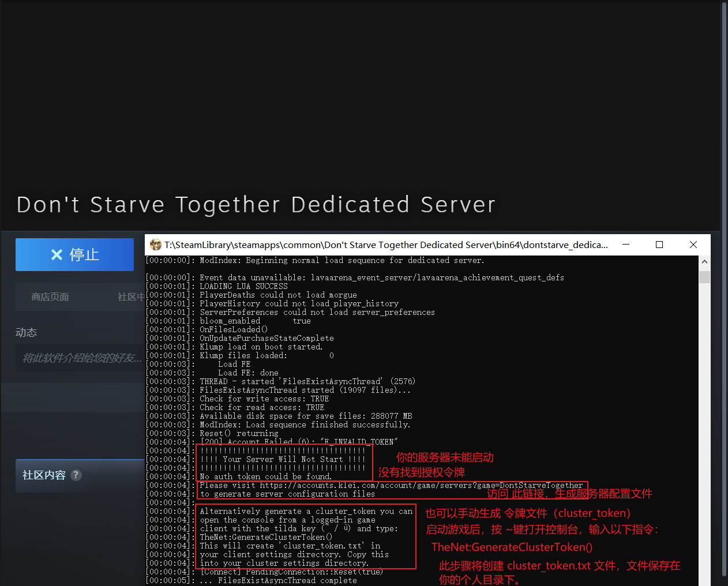Click the console window's title bar app icon
This screenshot has height=586, width=728.
pos(155,245)
